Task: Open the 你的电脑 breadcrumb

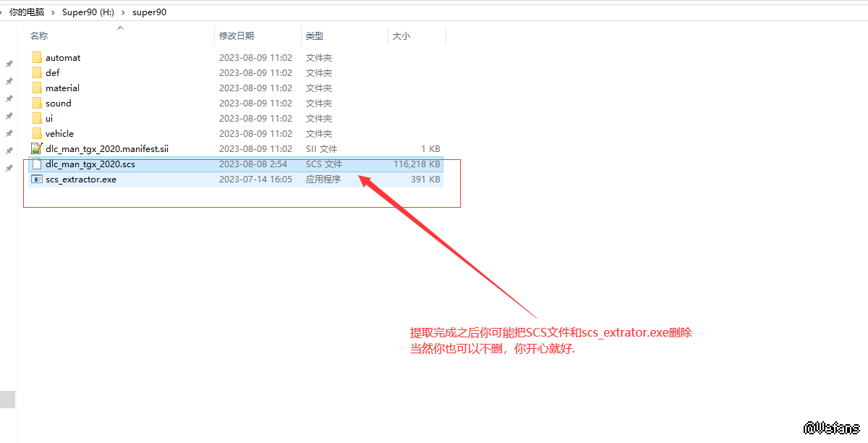Action: (x=26, y=12)
